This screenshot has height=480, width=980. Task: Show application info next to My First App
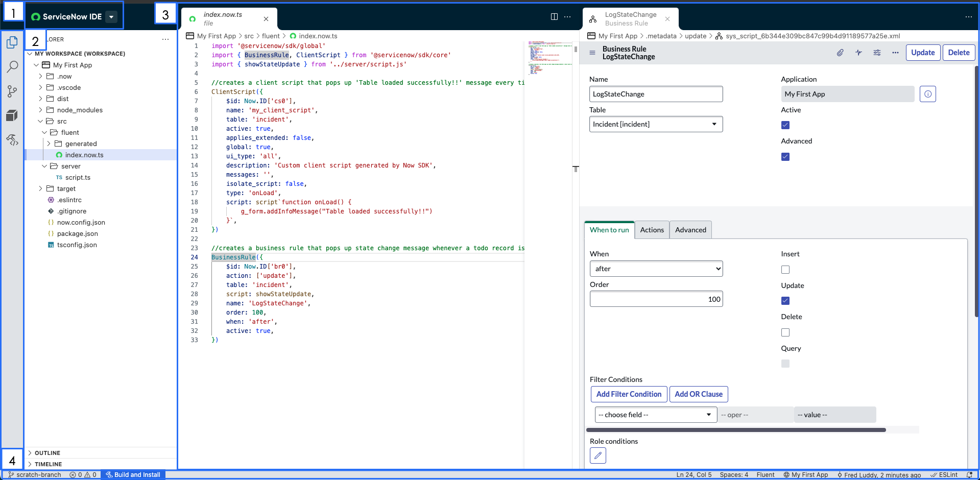[x=927, y=94]
